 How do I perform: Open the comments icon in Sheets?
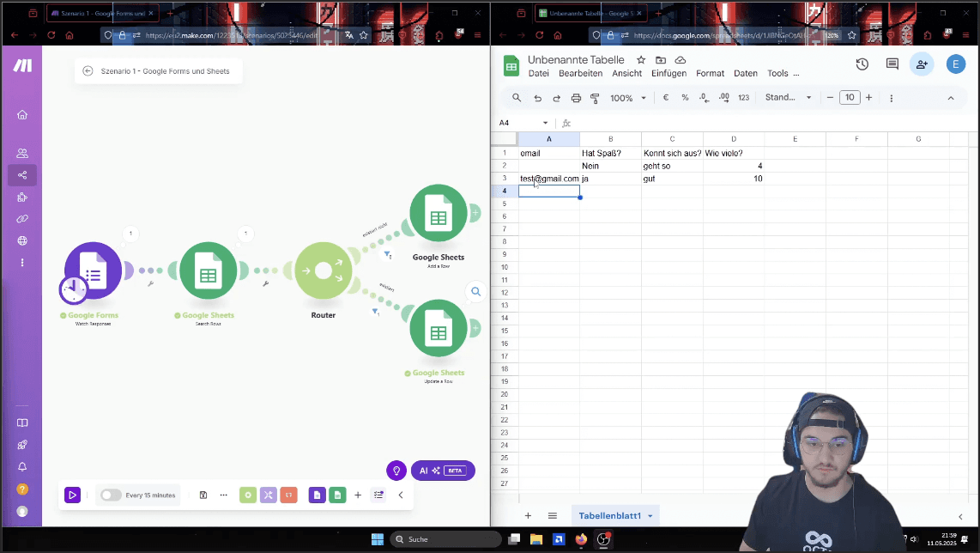click(x=892, y=64)
